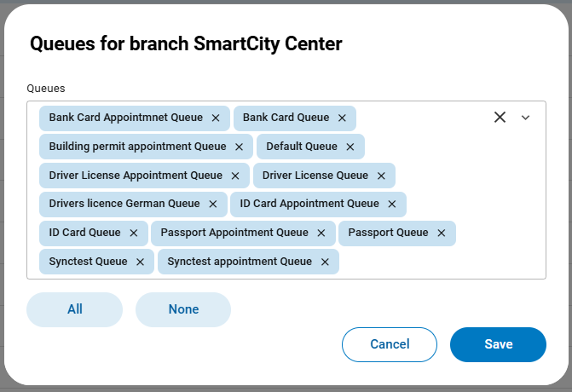The width and height of the screenshot is (572, 392).
Task: Remove the Bank Card Queue chip
Action: coord(342,118)
